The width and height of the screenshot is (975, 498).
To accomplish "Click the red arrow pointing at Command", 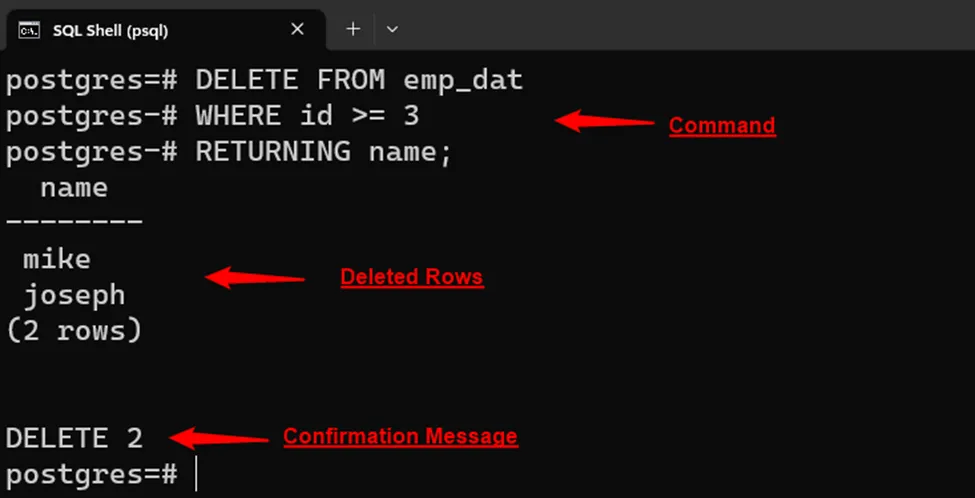I will 604,121.
